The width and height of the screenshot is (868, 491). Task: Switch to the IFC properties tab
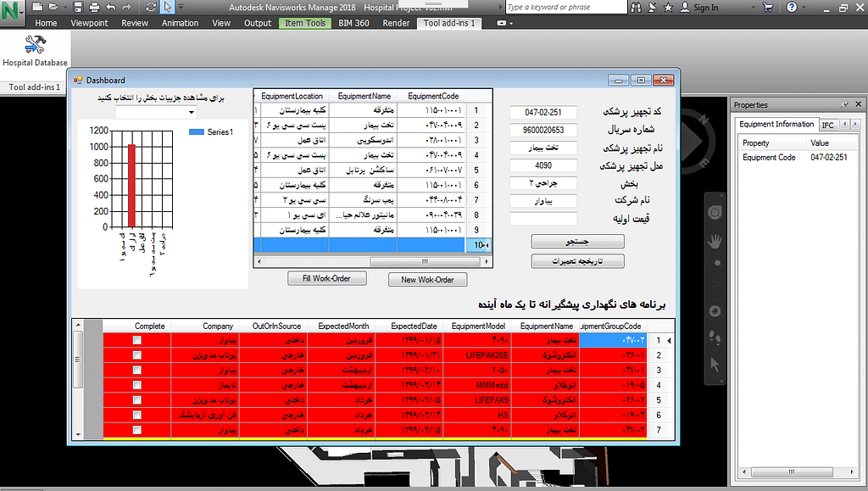tap(827, 125)
